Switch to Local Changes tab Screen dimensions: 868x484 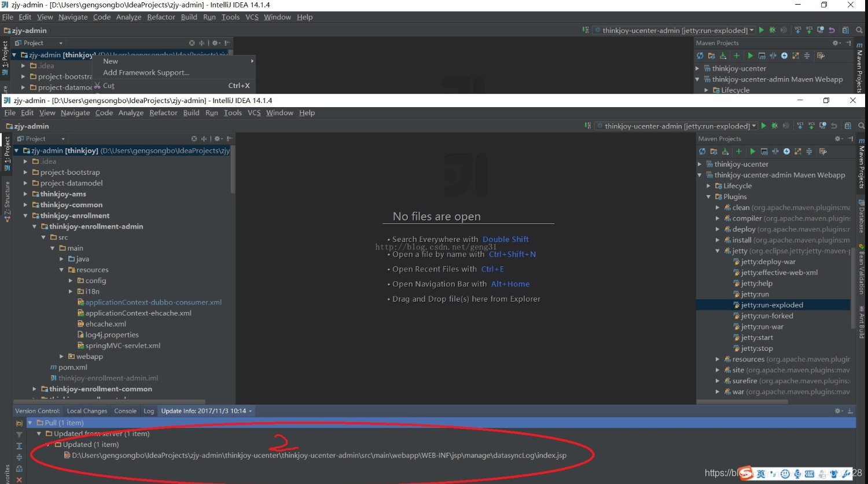click(x=87, y=411)
